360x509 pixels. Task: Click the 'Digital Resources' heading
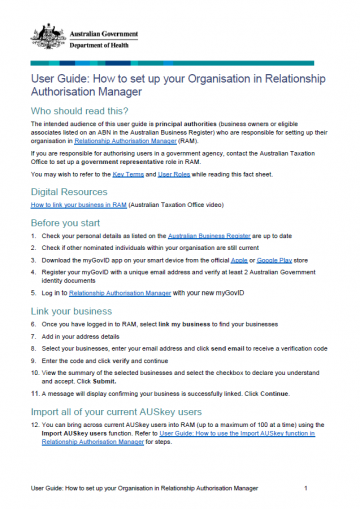click(x=69, y=192)
